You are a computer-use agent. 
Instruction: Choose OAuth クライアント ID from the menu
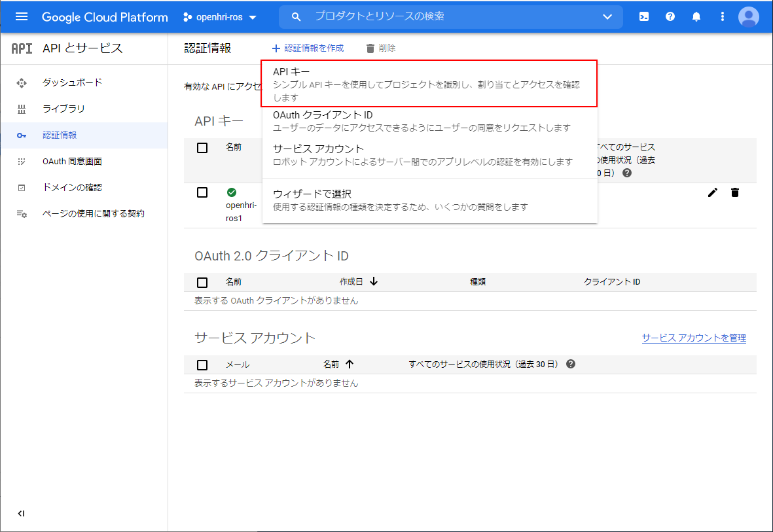pos(430,121)
